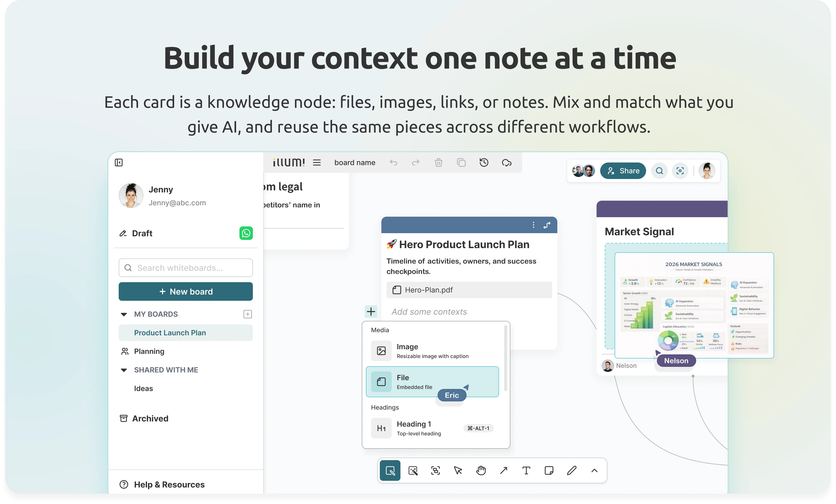Open the hamburger menu next to illumi logo
The width and height of the screenshot is (836, 504).
point(317,163)
